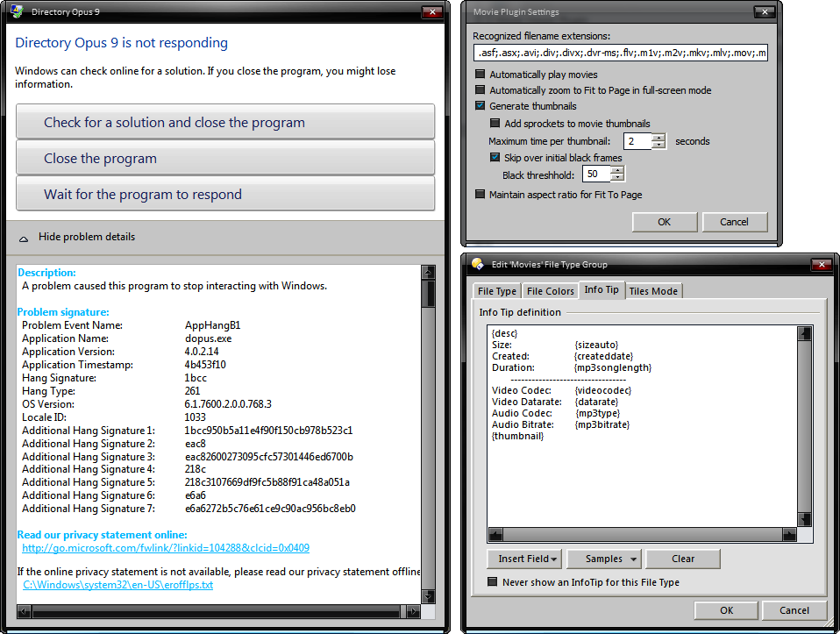The image size is (840, 634).
Task: Click the Maximum time per thumbnail field
Action: pos(638,141)
